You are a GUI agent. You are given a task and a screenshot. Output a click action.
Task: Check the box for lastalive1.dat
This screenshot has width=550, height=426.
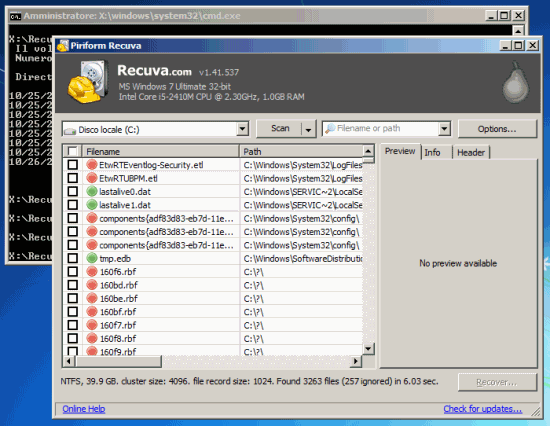73,205
